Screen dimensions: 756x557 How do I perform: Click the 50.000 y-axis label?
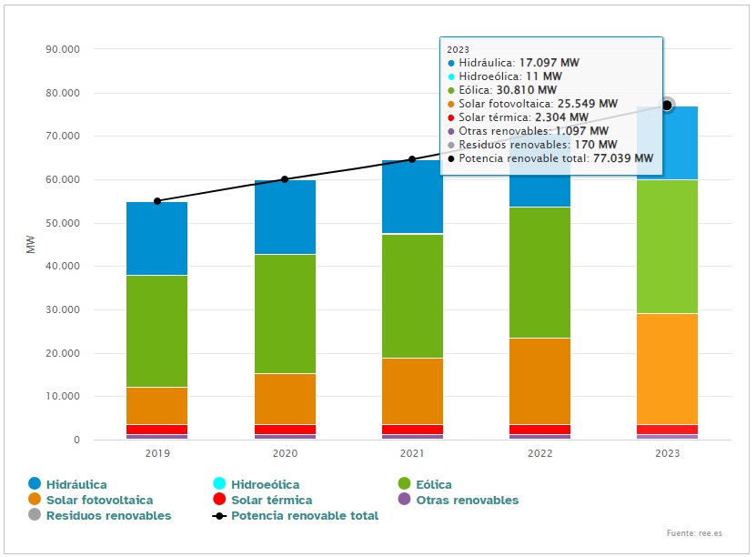click(63, 223)
